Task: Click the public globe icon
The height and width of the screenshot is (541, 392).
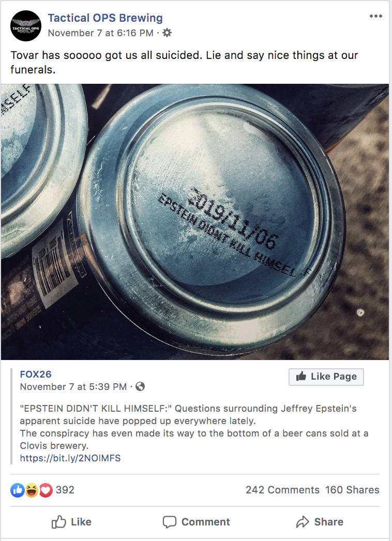Action: pos(140,386)
